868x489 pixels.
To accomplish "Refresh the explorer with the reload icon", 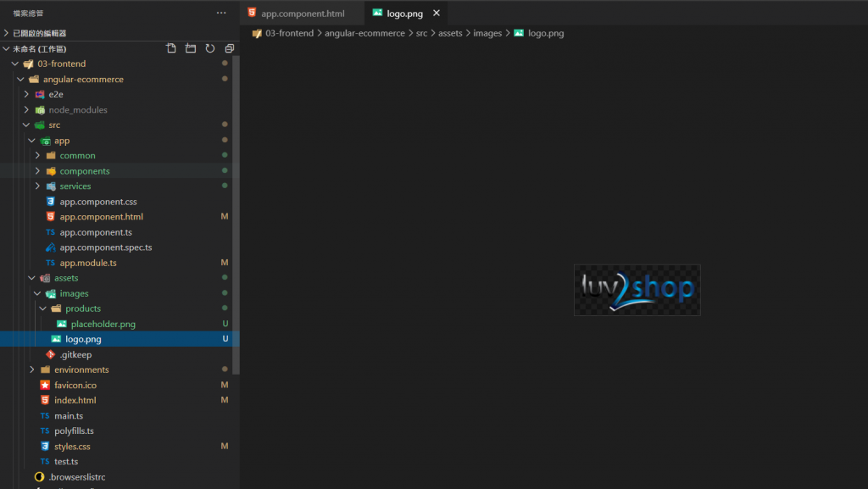I will (210, 48).
